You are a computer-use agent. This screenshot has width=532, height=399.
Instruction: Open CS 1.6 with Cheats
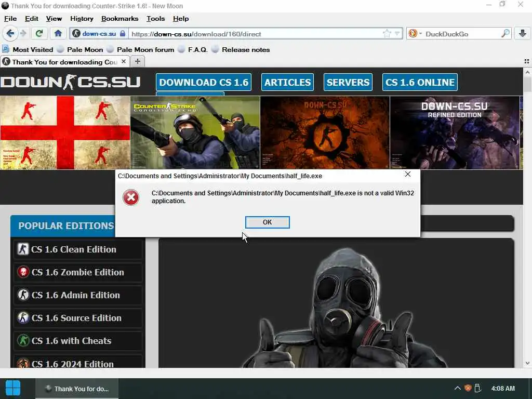coord(78,341)
